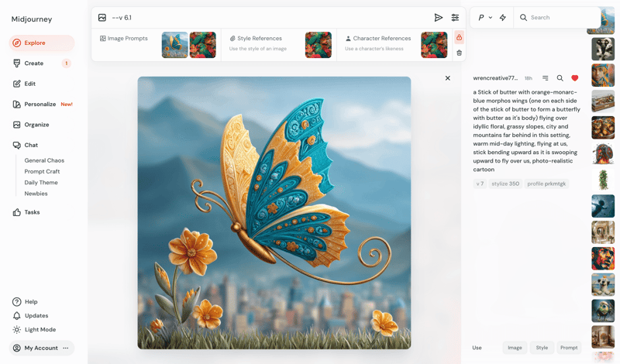Delete reference images with the trash icon
Viewport: 620px width, 364px height.
coord(459,53)
